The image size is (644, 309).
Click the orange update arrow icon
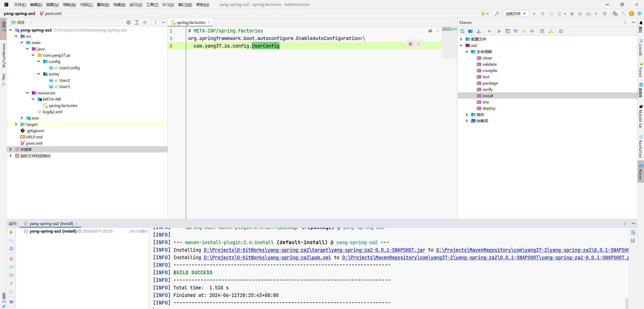(631, 14)
